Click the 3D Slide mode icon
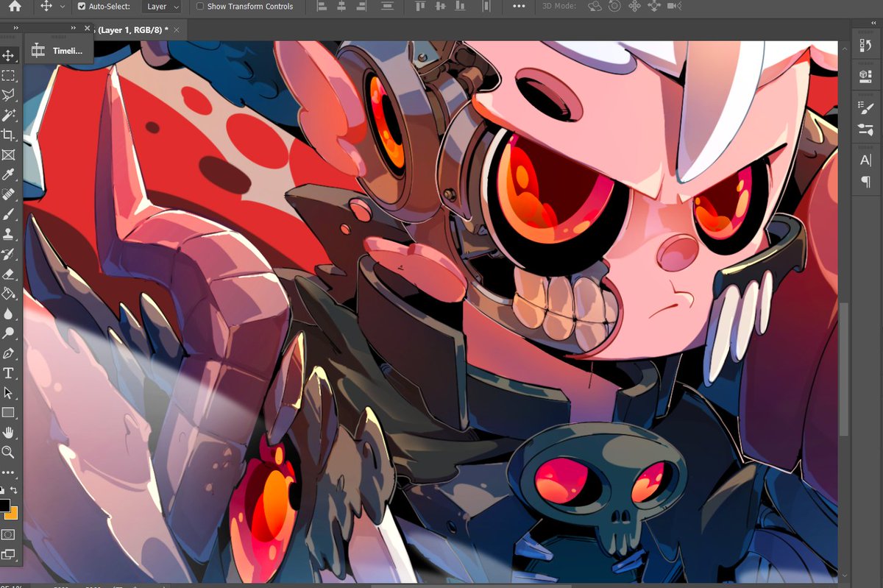The height and width of the screenshot is (588, 883). click(x=653, y=6)
